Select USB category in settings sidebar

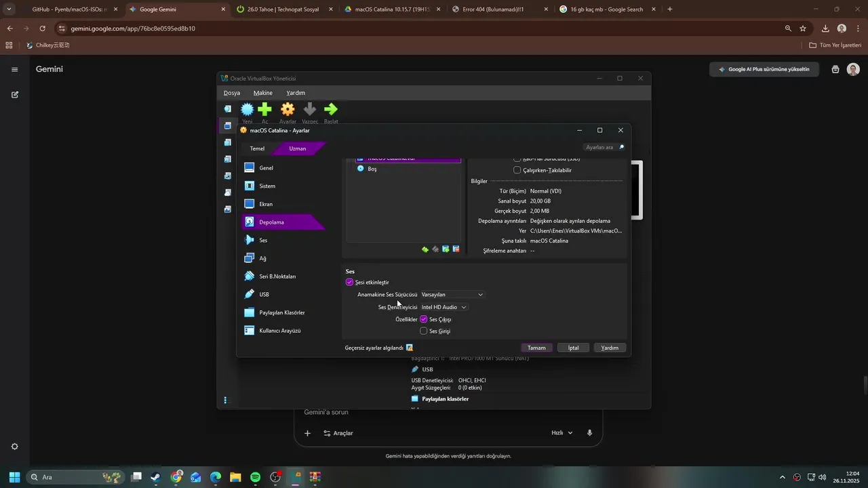pyautogui.click(x=283, y=294)
